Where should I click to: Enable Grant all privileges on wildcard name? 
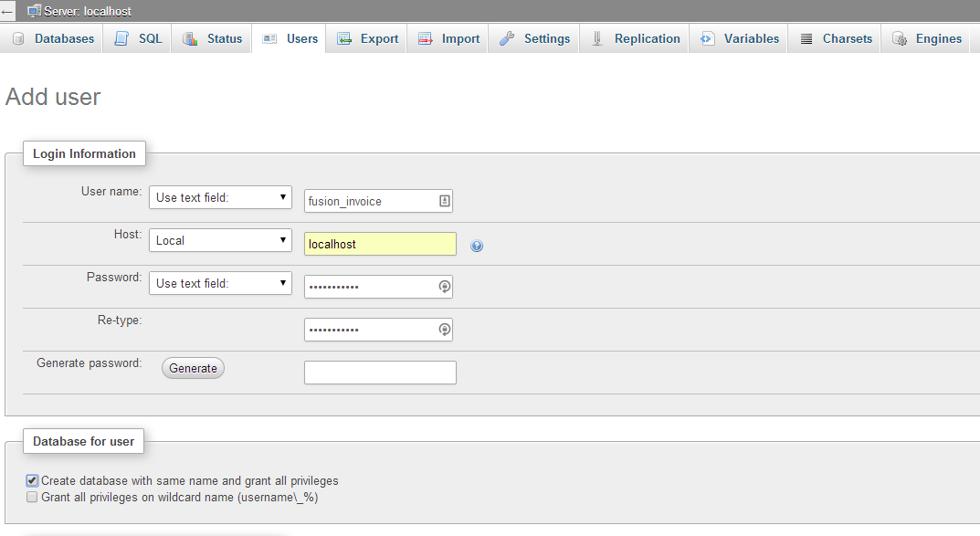[32, 497]
